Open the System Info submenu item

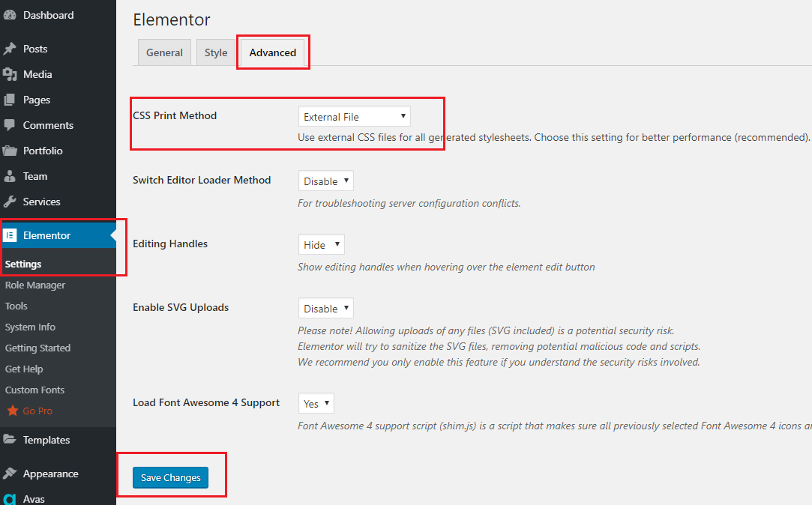[30, 327]
